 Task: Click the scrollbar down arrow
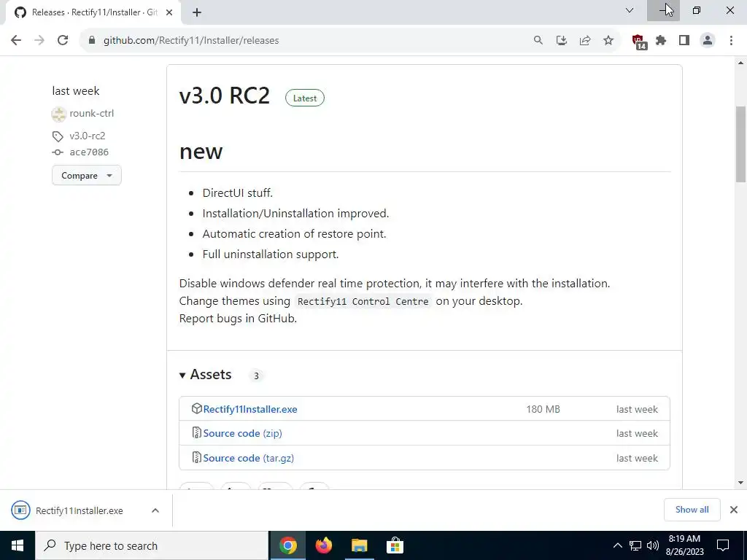(740, 483)
